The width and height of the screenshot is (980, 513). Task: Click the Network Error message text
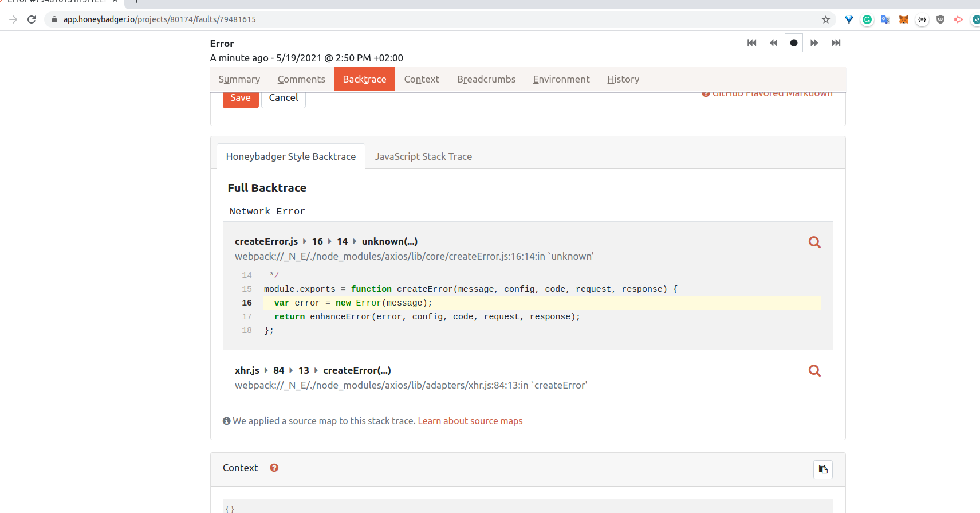pyautogui.click(x=267, y=212)
